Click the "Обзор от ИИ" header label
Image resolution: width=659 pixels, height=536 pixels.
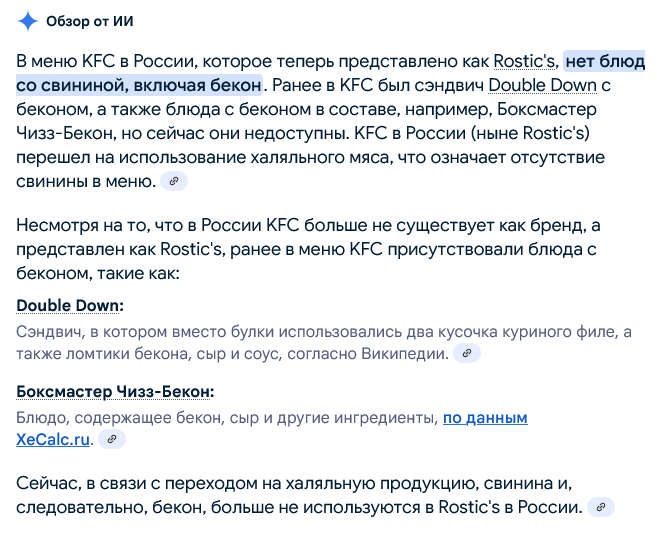90,21
